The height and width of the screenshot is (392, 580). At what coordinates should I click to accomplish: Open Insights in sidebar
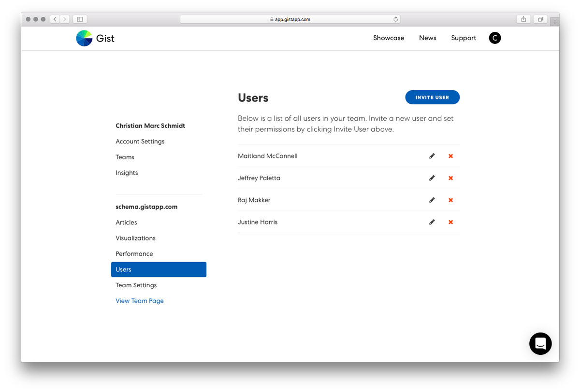[127, 173]
